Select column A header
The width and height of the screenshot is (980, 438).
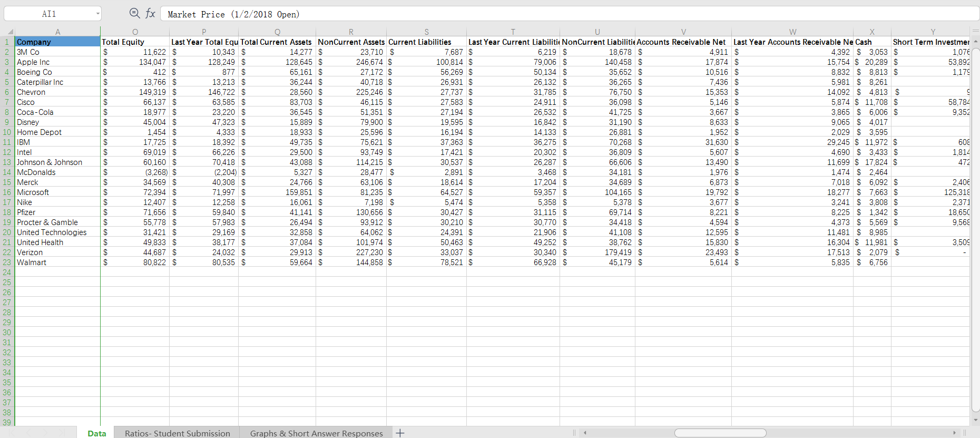(x=57, y=32)
